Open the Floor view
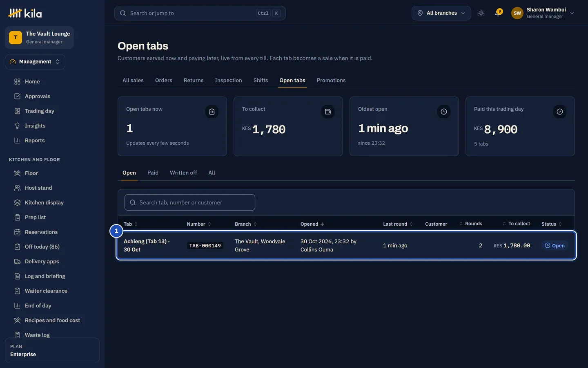The width and height of the screenshot is (588, 368). (x=31, y=173)
